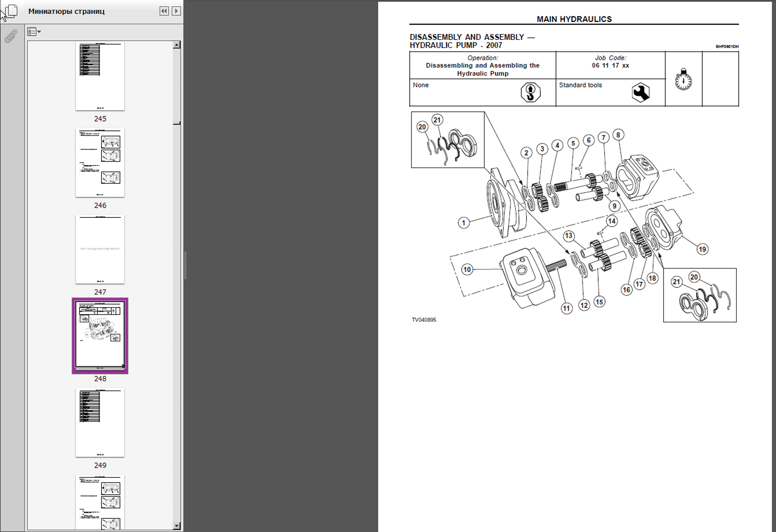This screenshot has width=776, height=532.
Task: Collapse the thumbnails panel with double-arrow button
Action: (164, 11)
